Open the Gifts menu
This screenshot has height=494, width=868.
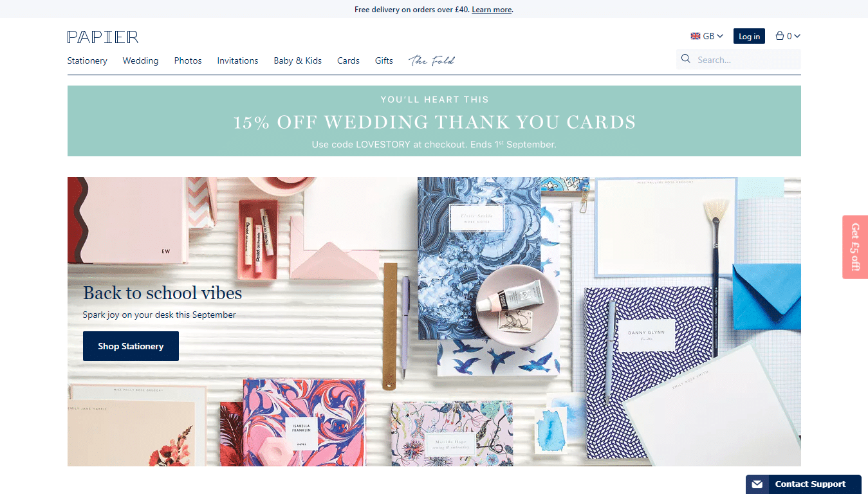coord(384,60)
